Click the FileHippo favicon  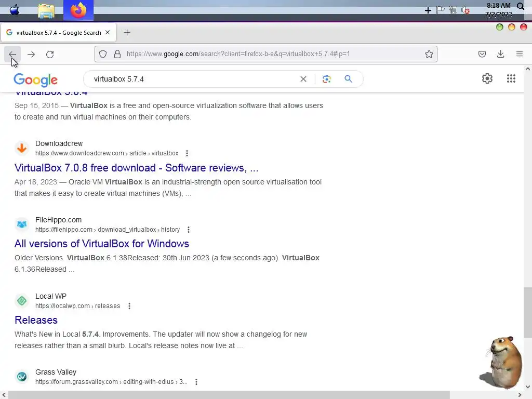tap(22, 224)
